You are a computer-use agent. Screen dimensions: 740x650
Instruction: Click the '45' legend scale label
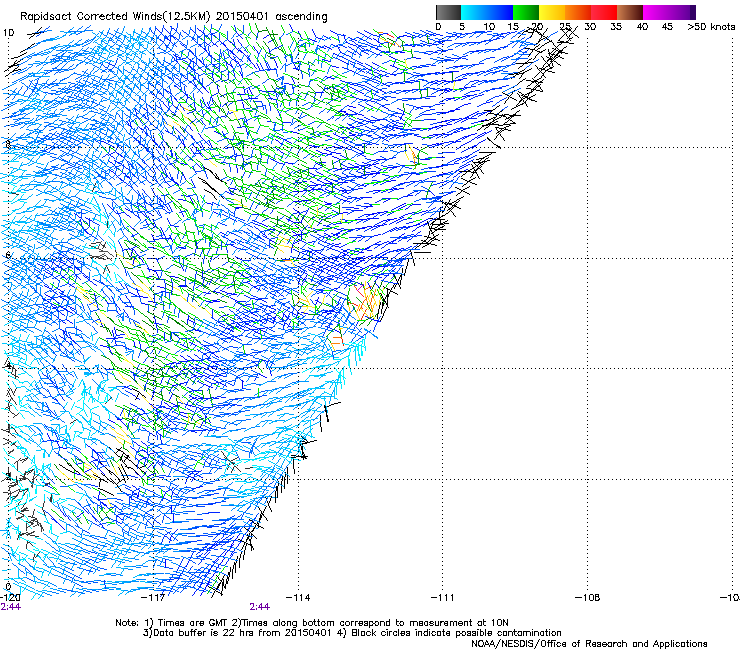coord(667,27)
